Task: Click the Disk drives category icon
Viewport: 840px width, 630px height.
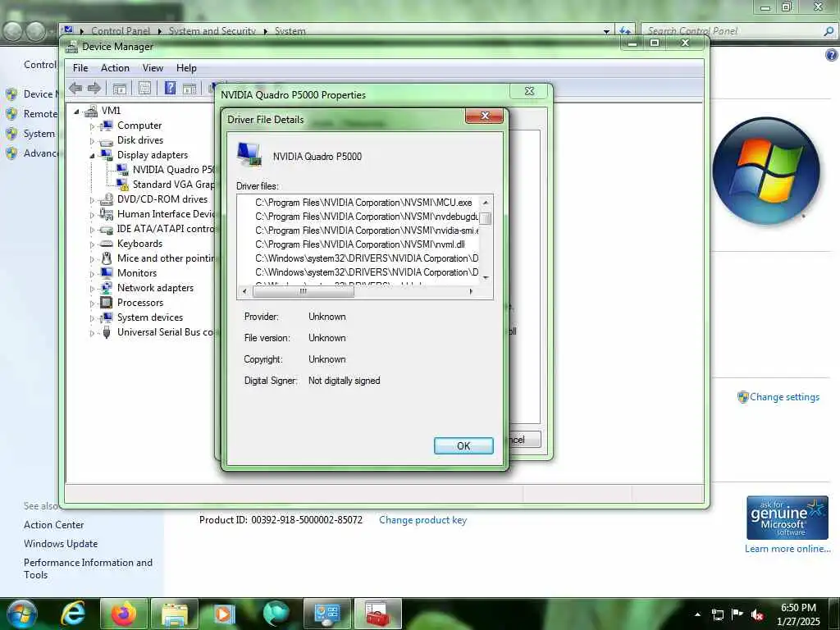Action: click(x=107, y=141)
